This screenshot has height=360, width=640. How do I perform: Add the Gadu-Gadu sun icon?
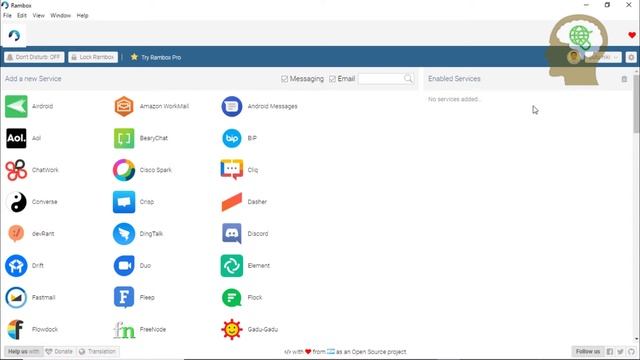coord(231,329)
